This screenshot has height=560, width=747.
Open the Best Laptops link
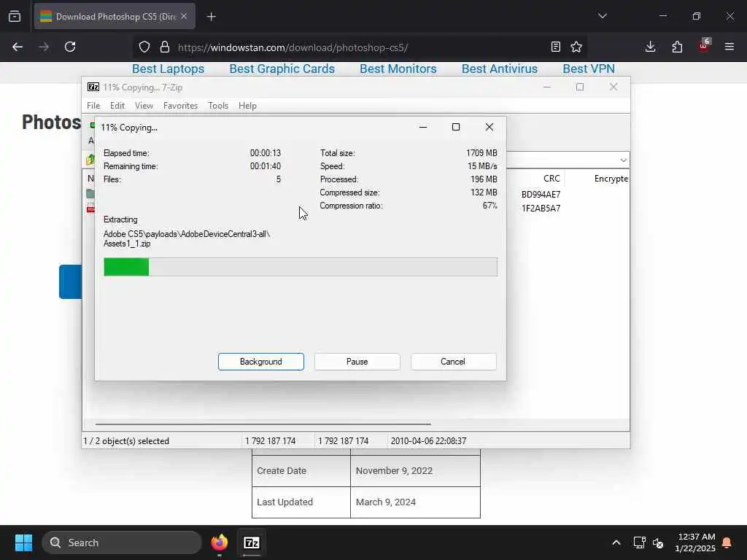tap(169, 69)
